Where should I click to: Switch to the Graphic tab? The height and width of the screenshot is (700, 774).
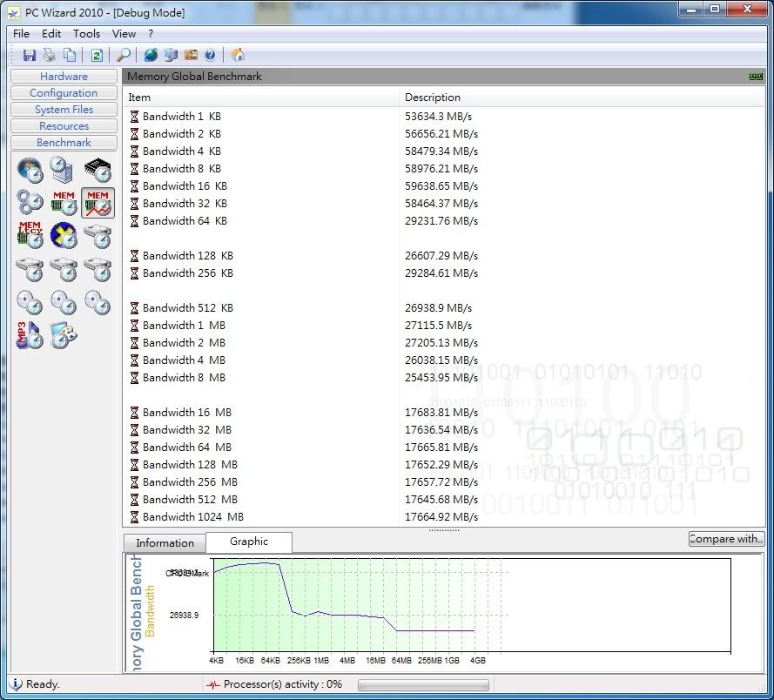[x=249, y=542]
